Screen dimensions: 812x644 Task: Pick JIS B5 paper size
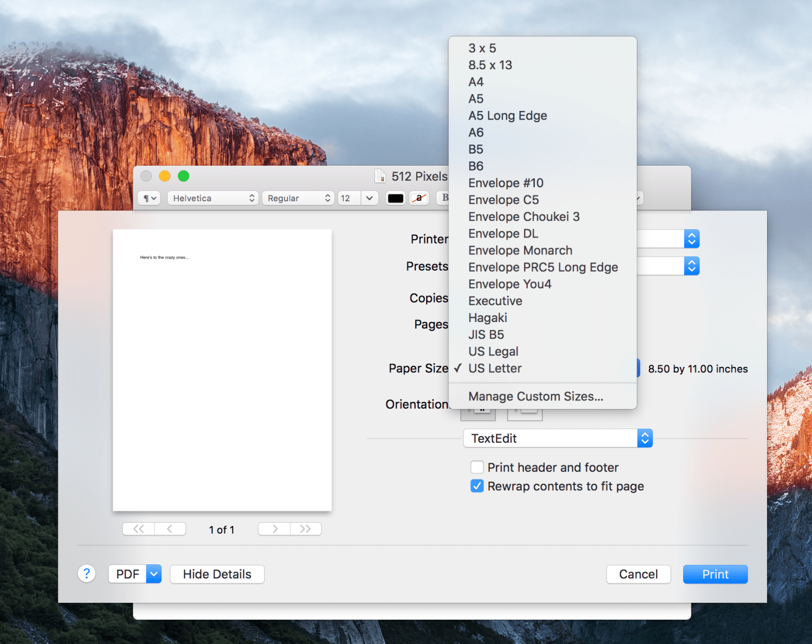coord(542,334)
